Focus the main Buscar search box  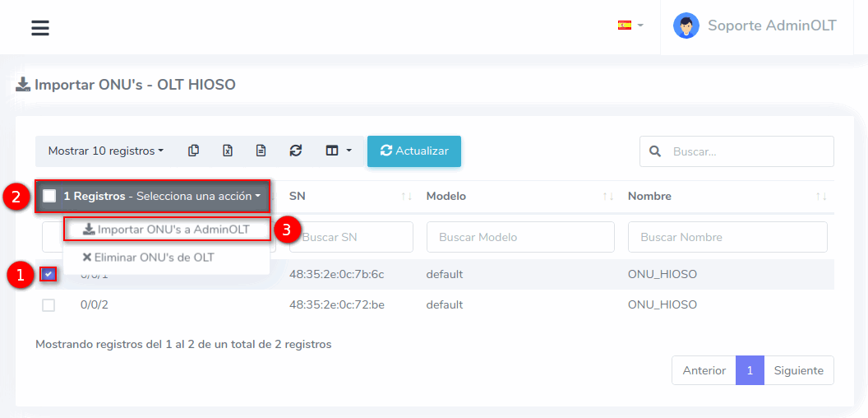pyautogui.click(x=746, y=151)
